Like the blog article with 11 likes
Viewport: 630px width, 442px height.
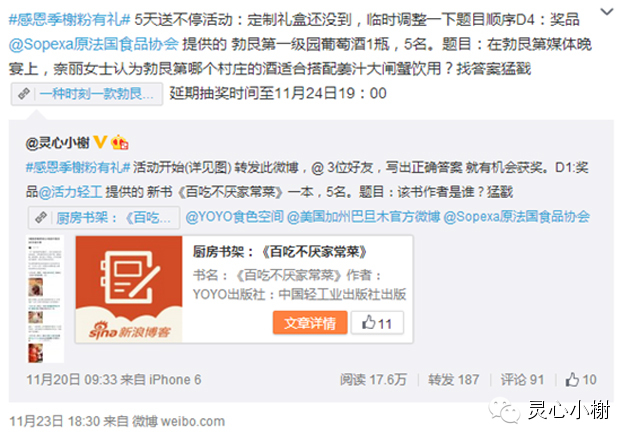pyautogui.click(x=377, y=323)
